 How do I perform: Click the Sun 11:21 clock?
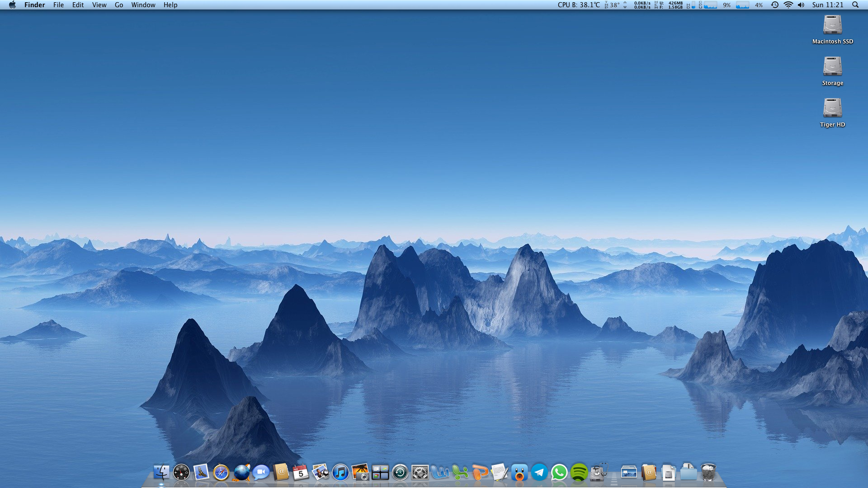[827, 5]
